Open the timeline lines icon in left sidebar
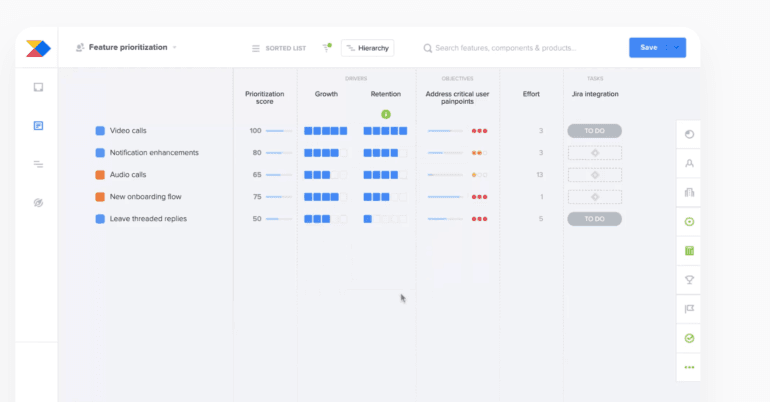 (38, 164)
